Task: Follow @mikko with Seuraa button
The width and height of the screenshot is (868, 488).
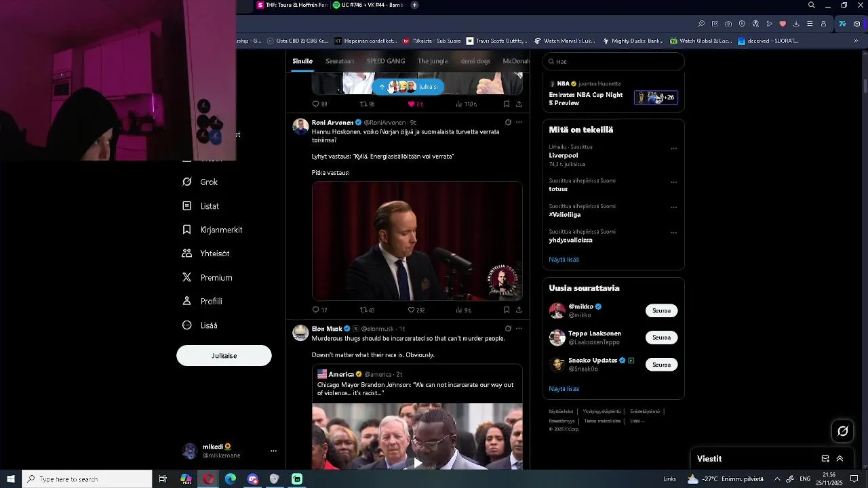Action: pos(661,310)
